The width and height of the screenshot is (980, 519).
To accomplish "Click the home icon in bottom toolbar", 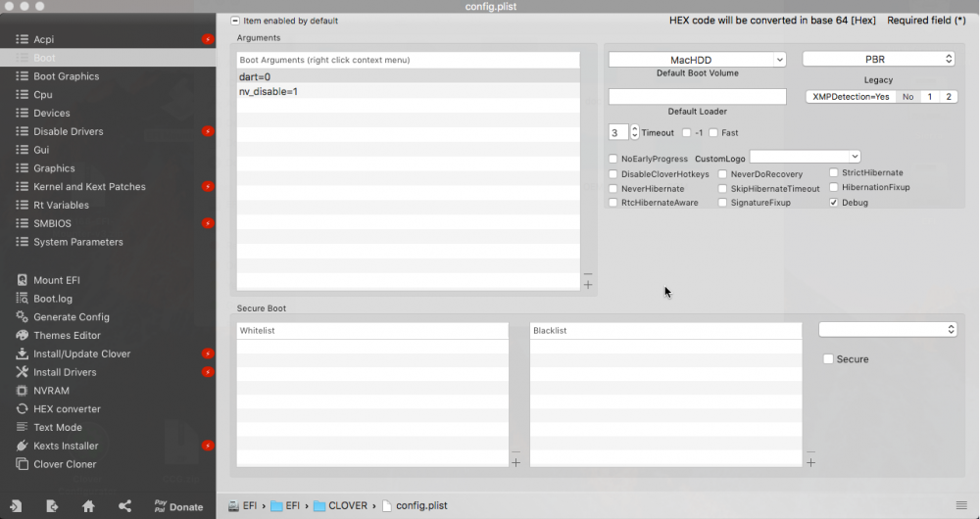I will (x=88, y=506).
